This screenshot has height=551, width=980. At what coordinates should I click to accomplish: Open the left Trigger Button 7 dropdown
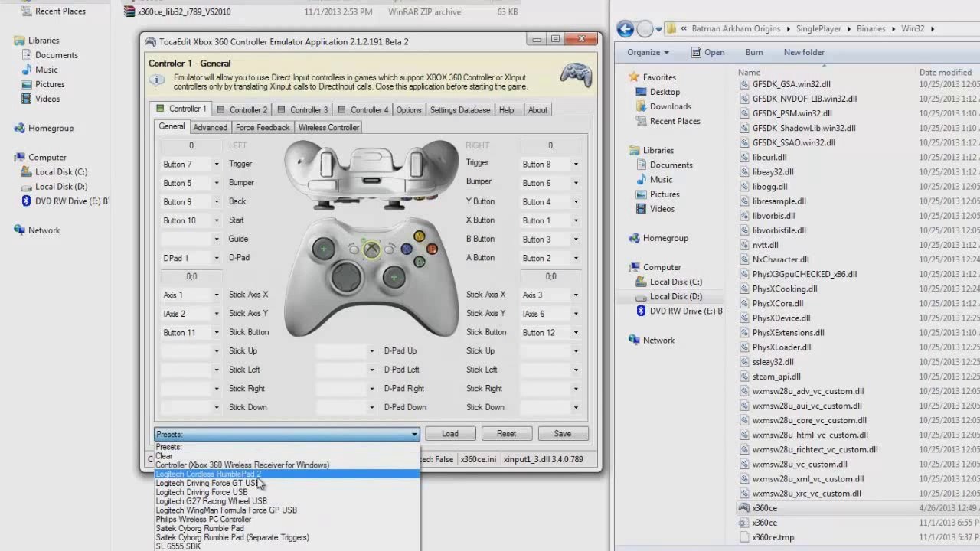coord(216,165)
